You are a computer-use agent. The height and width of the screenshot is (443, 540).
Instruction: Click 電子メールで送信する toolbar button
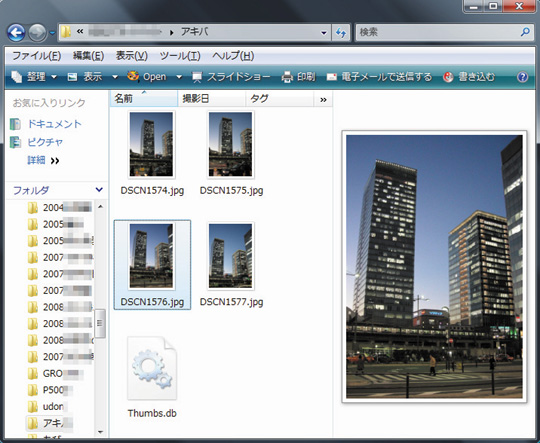pos(379,76)
